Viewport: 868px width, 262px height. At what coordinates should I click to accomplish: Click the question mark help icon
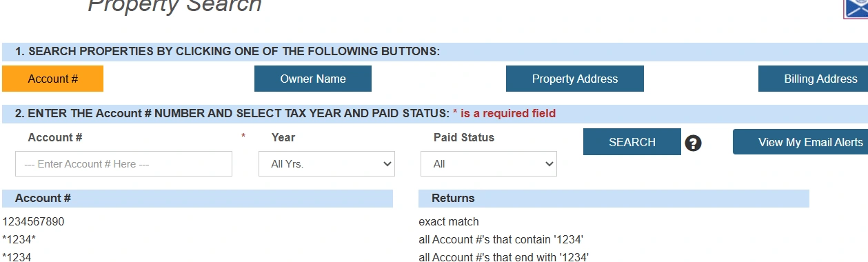(694, 143)
